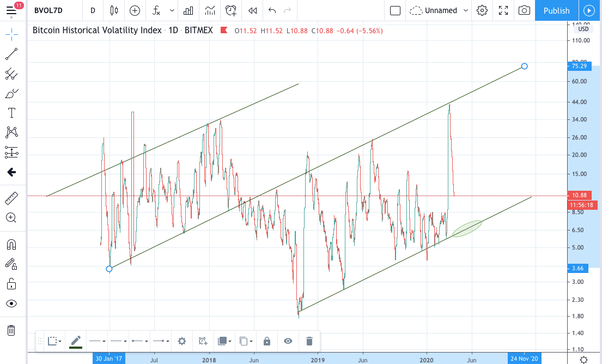Image resolution: width=602 pixels, height=364 pixels.
Task: Toggle hide all drawings eye in sidebar
Action: (11, 304)
